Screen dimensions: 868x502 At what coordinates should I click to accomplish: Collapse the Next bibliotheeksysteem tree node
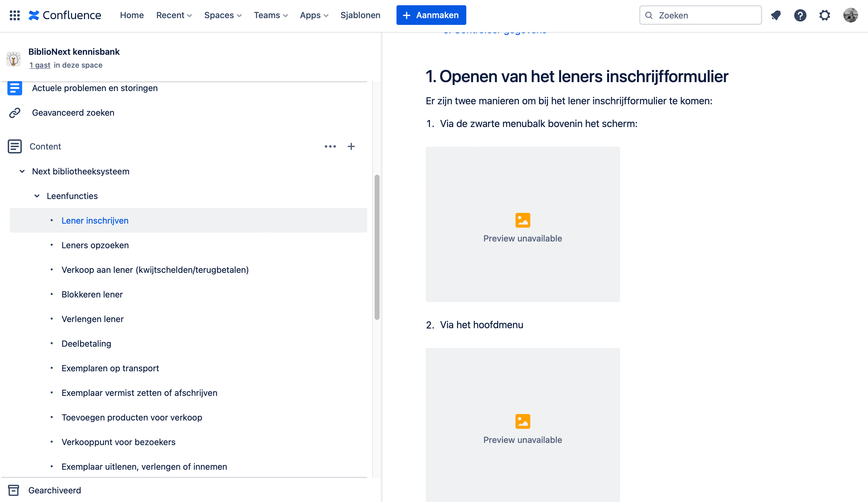click(22, 171)
